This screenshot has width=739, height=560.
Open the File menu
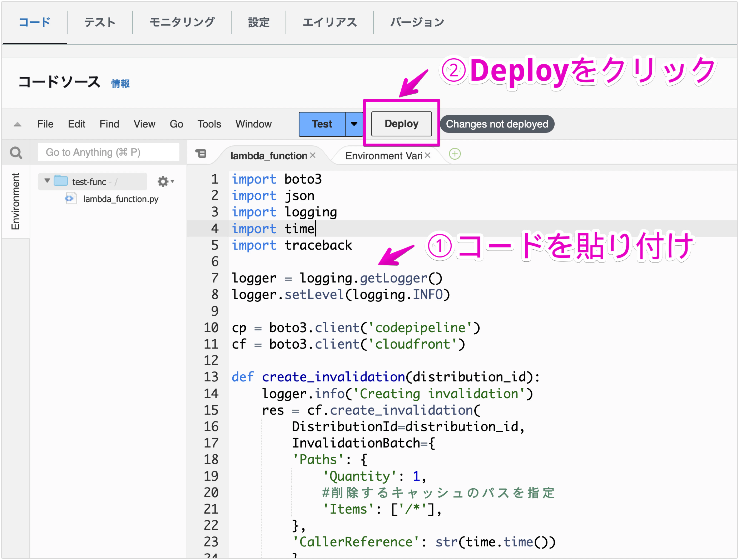tap(45, 124)
